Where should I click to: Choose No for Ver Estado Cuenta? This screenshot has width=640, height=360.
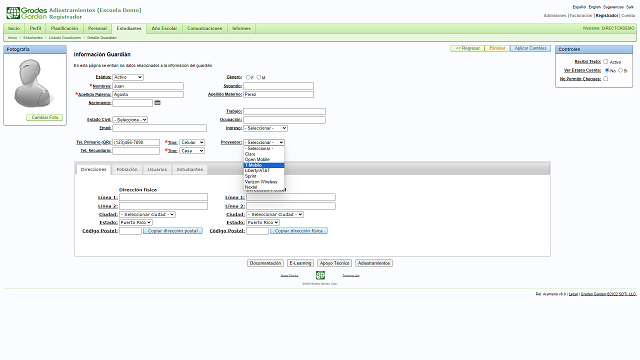607,70
